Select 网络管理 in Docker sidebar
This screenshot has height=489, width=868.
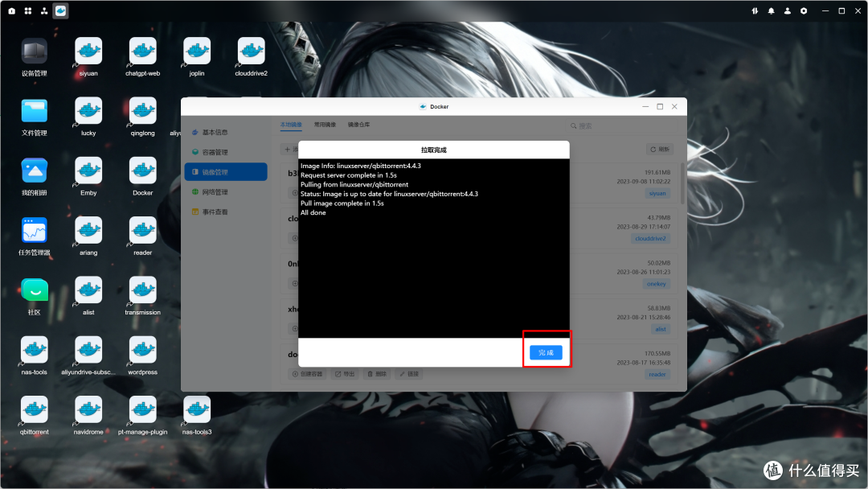(x=226, y=192)
